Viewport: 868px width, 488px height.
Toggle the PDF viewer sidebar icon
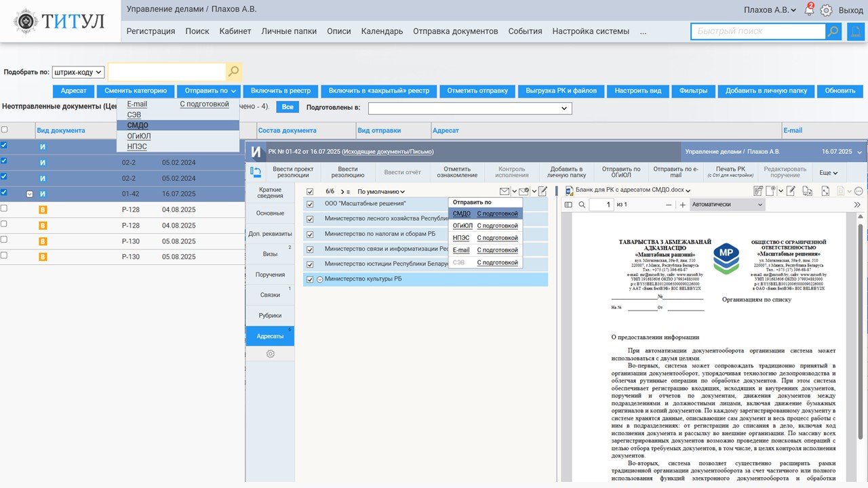pyautogui.click(x=568, y=205)
